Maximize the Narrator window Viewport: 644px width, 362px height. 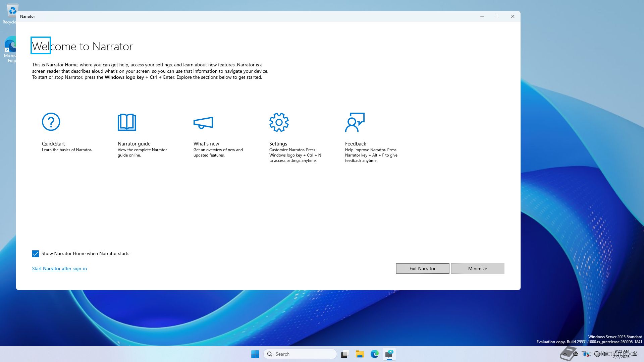coord(497,16)
